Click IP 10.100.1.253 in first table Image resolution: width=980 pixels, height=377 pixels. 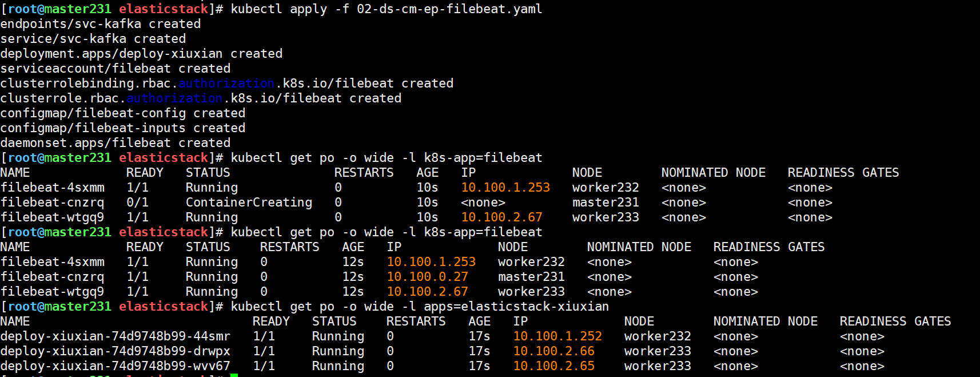coord(505,188)
